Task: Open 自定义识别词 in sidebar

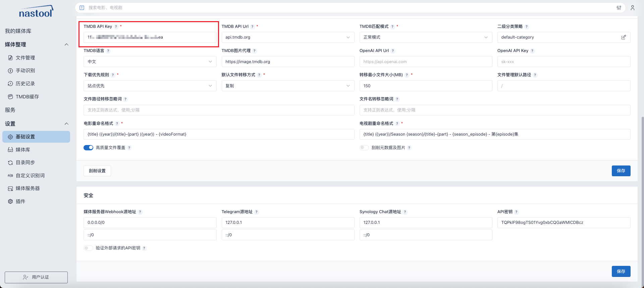Action: point(36,176)
